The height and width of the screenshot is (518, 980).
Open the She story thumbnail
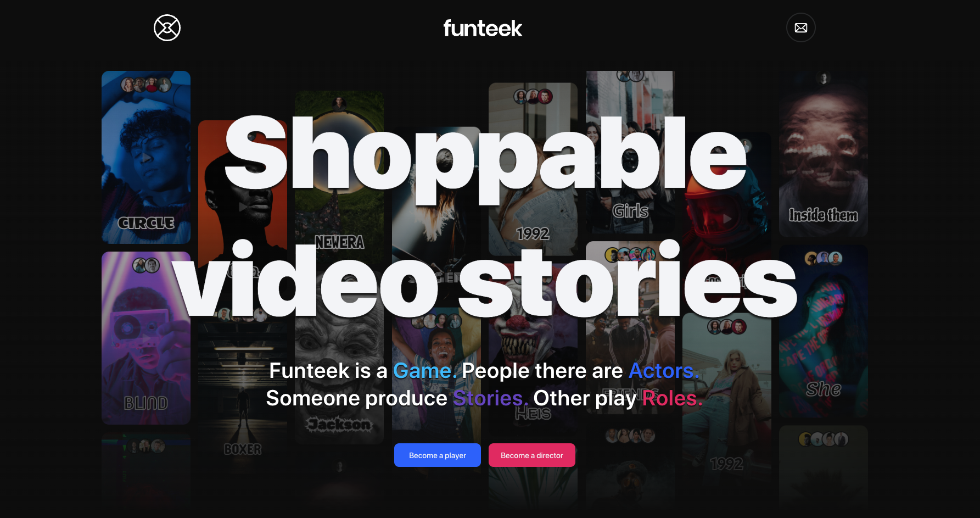click(823, 331)
